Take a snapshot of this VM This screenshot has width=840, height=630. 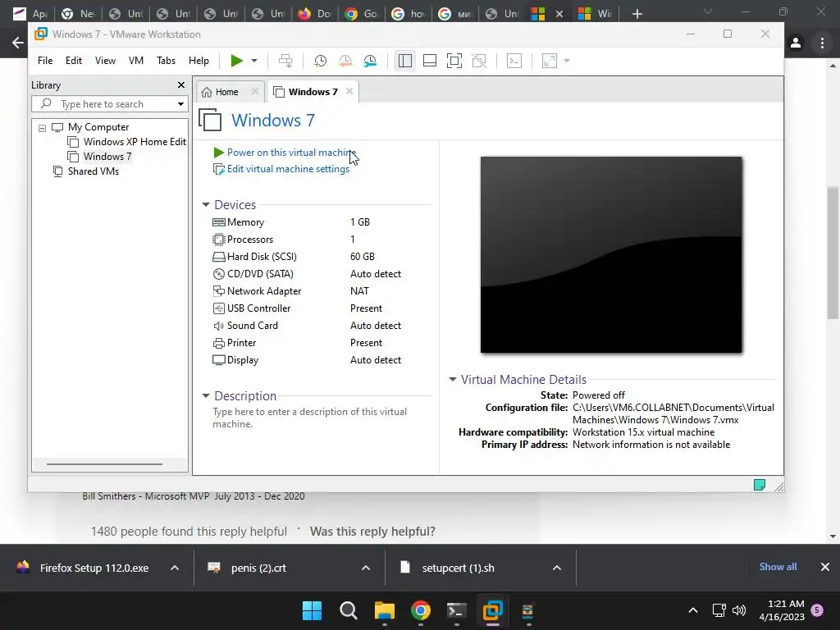point(321,61)
